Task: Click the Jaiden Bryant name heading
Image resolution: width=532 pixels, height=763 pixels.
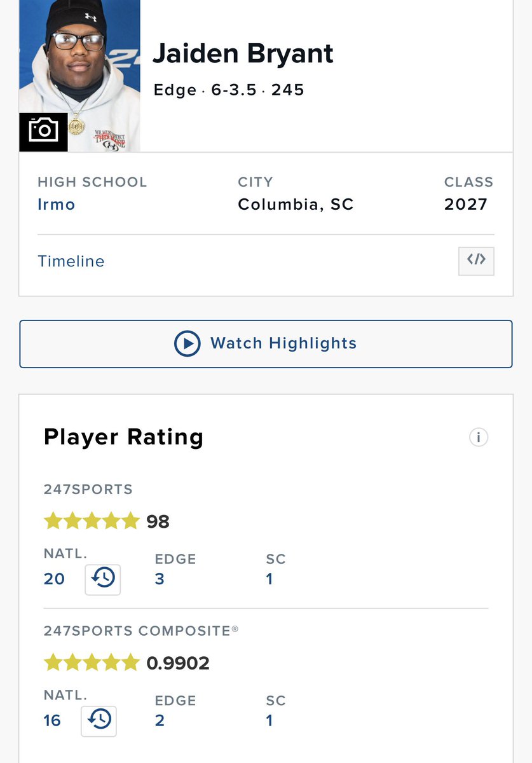Action: point(243,54)
